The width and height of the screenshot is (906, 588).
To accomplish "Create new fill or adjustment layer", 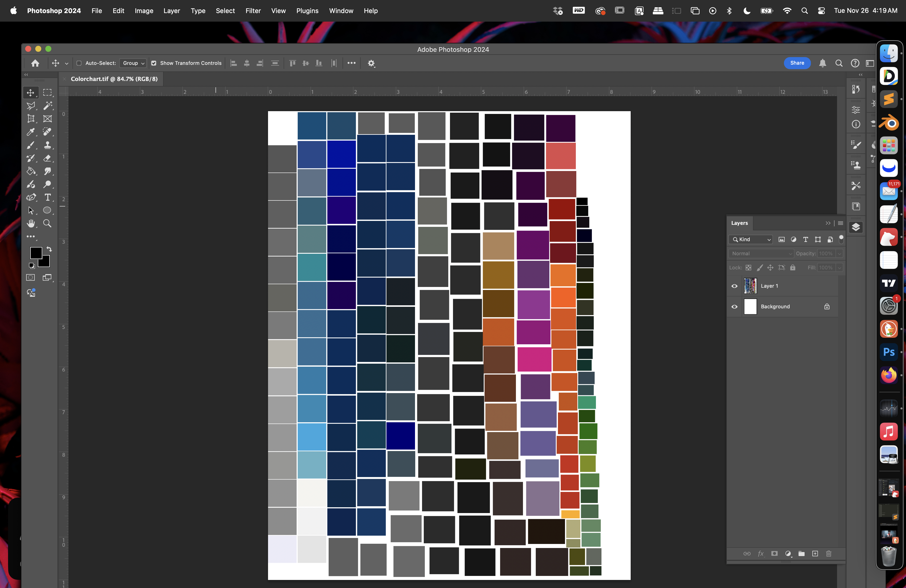I will pos(788,554).
